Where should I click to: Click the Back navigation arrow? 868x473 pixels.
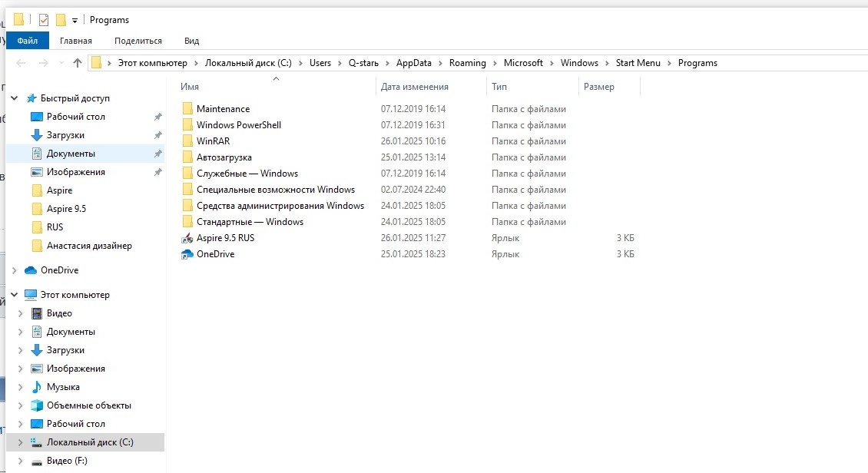(21, 63)
